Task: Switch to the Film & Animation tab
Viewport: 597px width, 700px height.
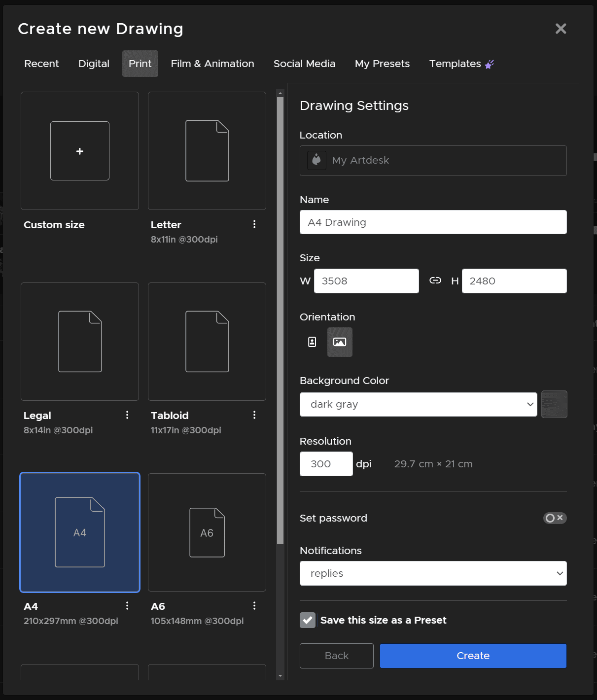Action: [x=212, y=64]
